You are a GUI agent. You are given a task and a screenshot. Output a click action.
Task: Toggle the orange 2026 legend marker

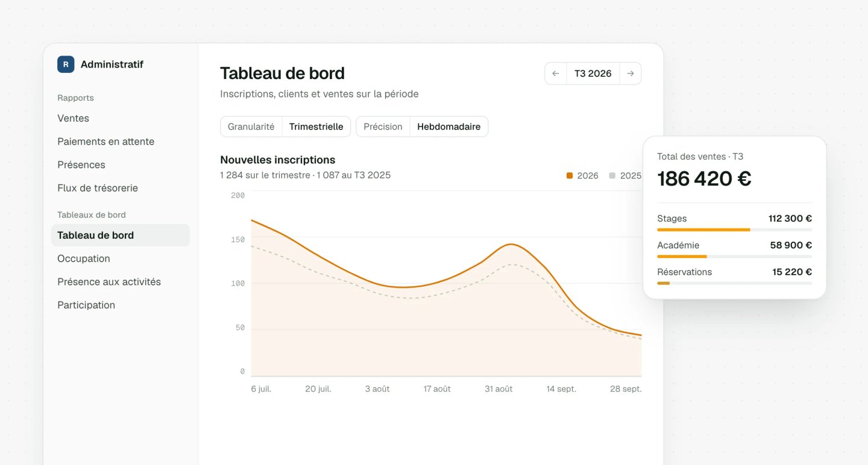(x=570, y=176)
